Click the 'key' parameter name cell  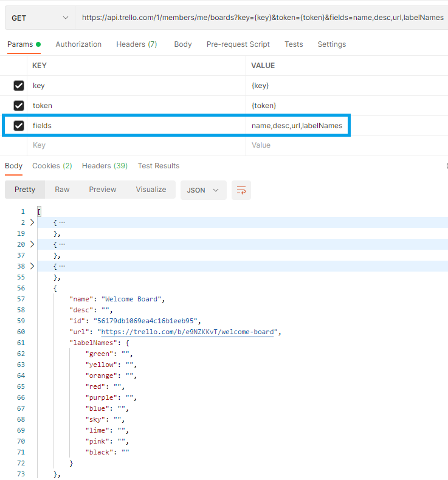click(x=136, y=86)
